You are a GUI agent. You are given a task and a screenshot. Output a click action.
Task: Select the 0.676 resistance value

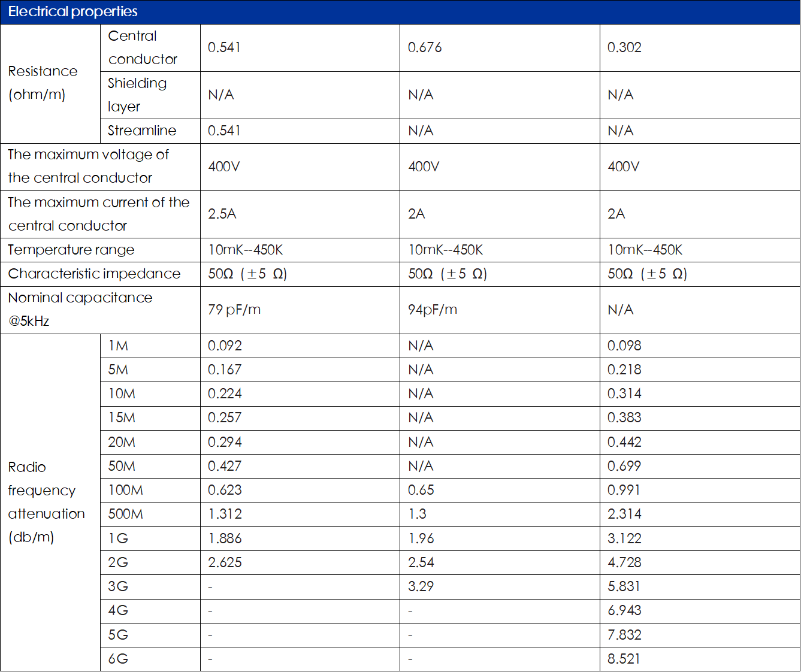coord(425,47)
